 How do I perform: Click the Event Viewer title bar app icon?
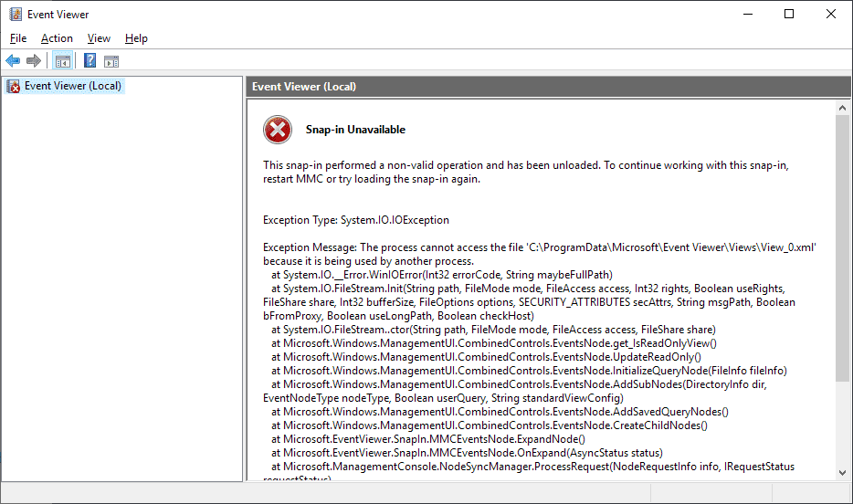16,14
